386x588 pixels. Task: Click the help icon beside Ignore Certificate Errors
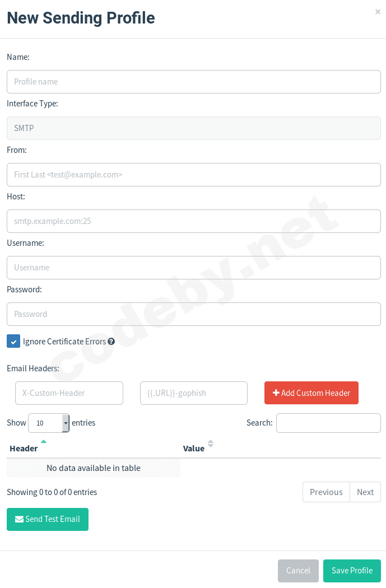(x=111, y=342)
